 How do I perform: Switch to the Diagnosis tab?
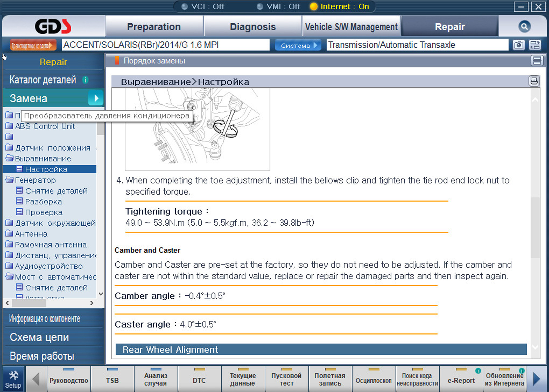pyautogui.click(x=253, y=27)
